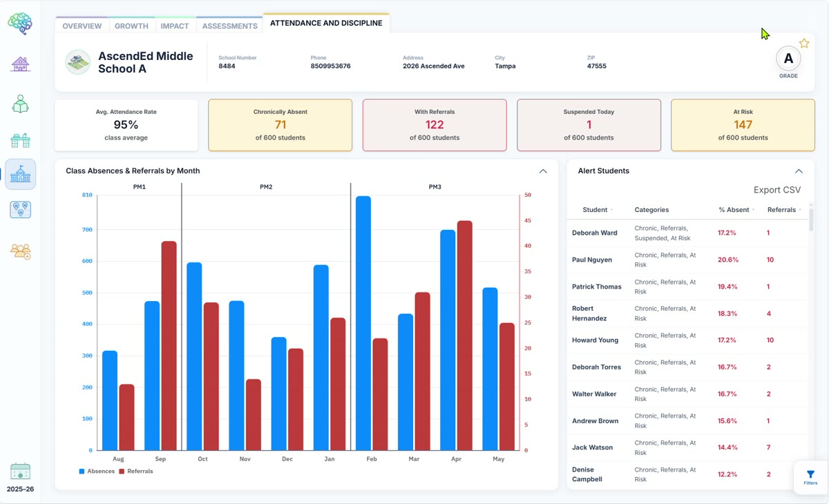829x504 pixels.
Task: Click the Walter Walker student name
Action: (594, 394)
